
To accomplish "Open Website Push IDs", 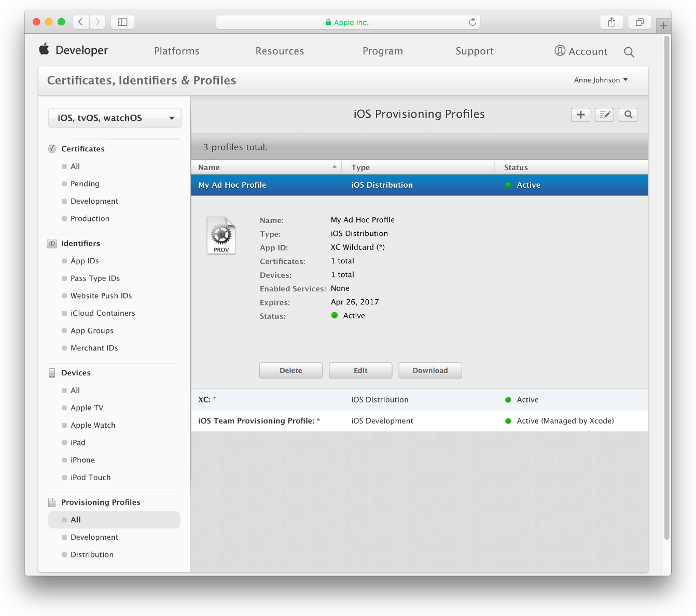I will tap(101, 296).
